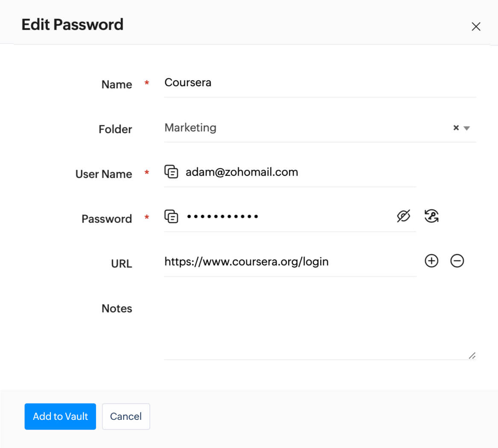Cancel editing the Coursera password
498x448 pixels.
(126, 416)
